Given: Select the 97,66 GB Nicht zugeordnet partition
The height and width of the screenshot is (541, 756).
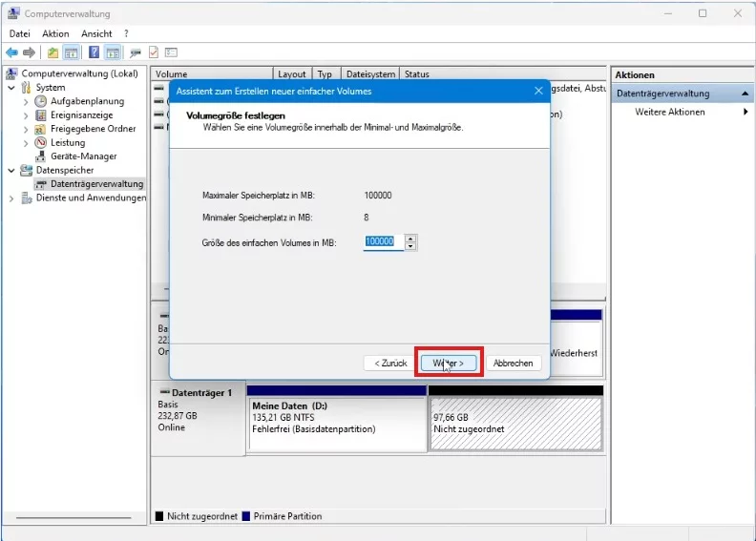Looking at the screenshot, I should point(515,424).
